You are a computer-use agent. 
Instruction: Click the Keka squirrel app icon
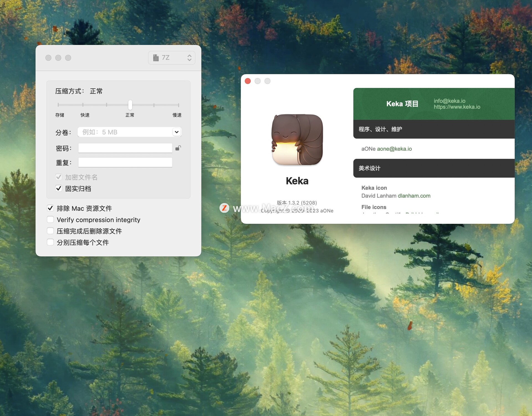pyautogui.click(x=297, y=139)
